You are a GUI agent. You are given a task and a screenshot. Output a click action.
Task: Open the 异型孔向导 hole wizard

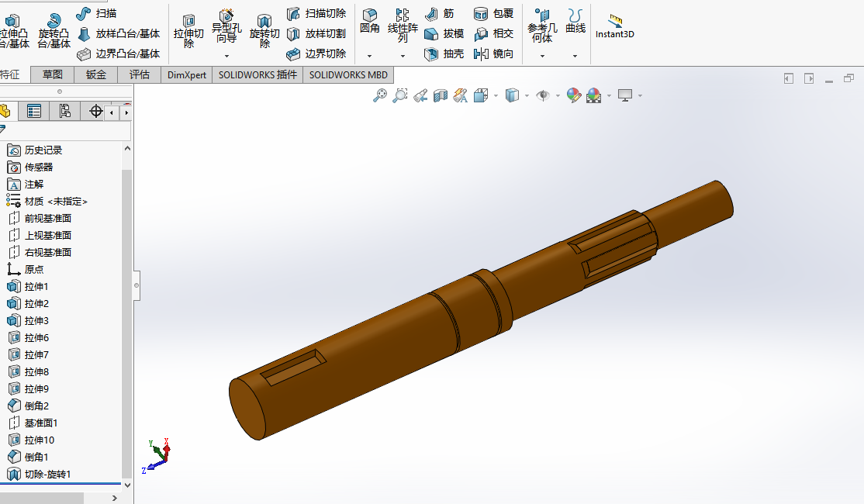point(226,26)
